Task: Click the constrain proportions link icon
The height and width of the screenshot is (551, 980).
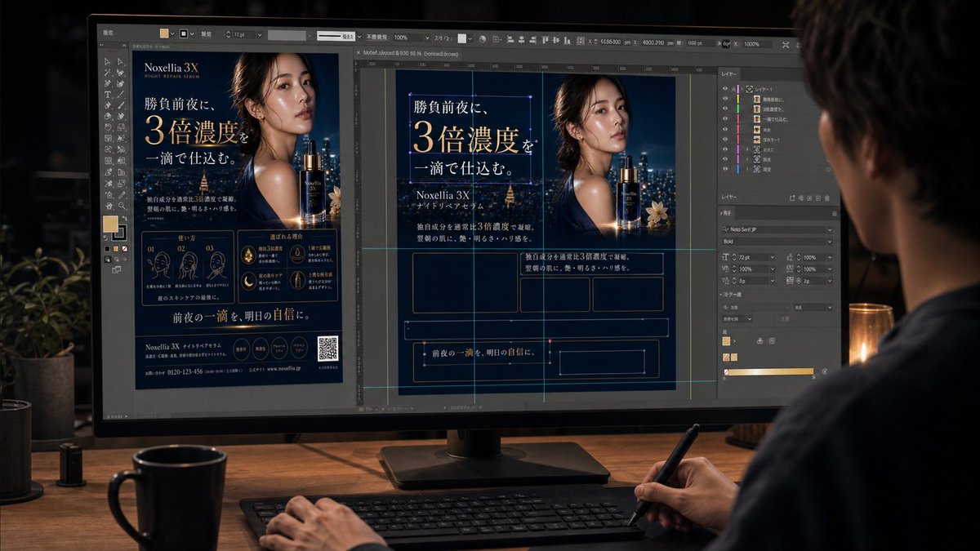Action: (725, 43)
